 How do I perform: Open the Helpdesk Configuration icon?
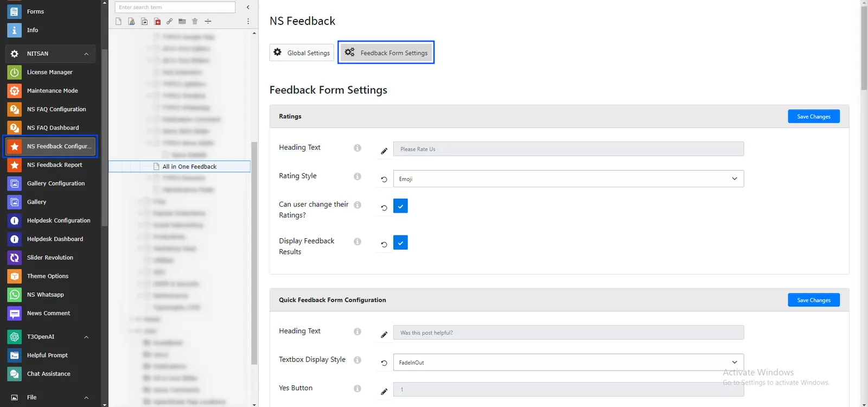coord(15,221)
